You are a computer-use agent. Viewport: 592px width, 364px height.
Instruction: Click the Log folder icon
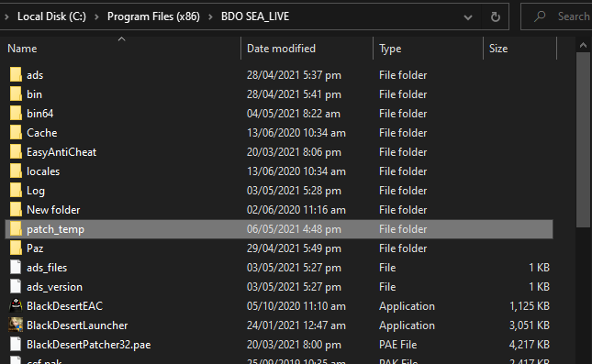click(16, 190)
